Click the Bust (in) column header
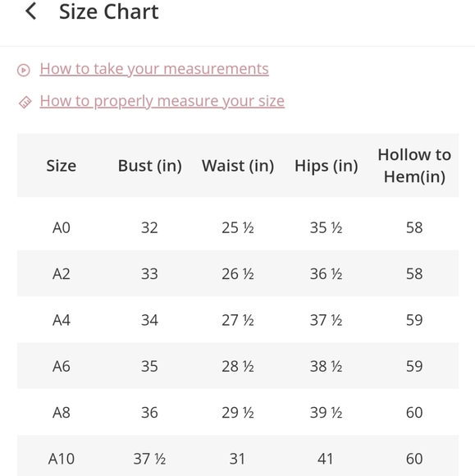 pyautogui.click(x=149, y=166)
